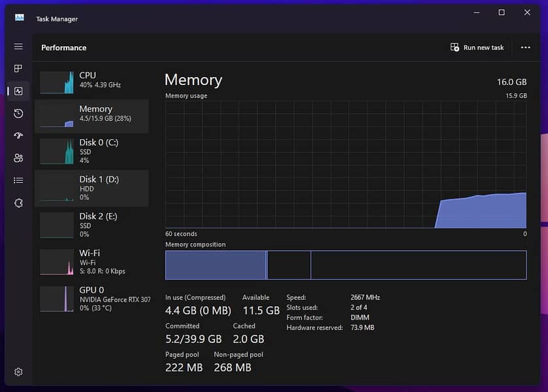Open Task Manager settings gear
Image resolution: width=548 pixels, height=392 pixels.
[18, 372]
